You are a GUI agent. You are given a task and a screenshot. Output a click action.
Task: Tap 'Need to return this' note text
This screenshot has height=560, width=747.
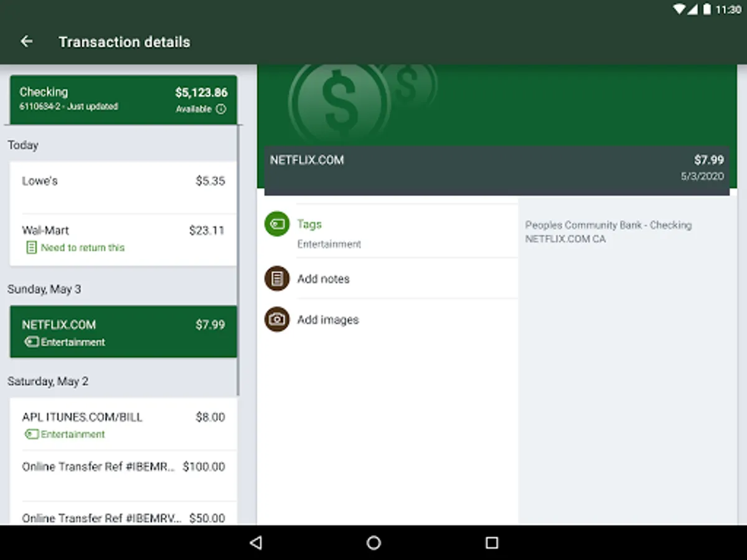click(x=83, y=248)
